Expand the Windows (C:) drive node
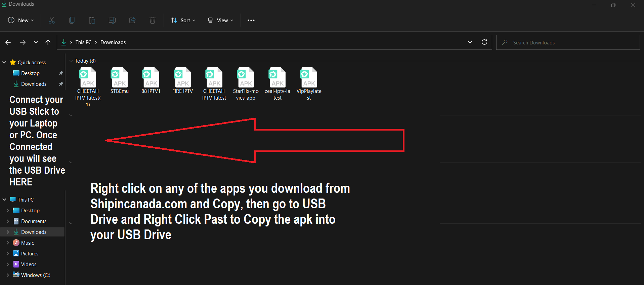Image resolution: width=644 pixels, height=285 pixels. (x=8, y=275)
